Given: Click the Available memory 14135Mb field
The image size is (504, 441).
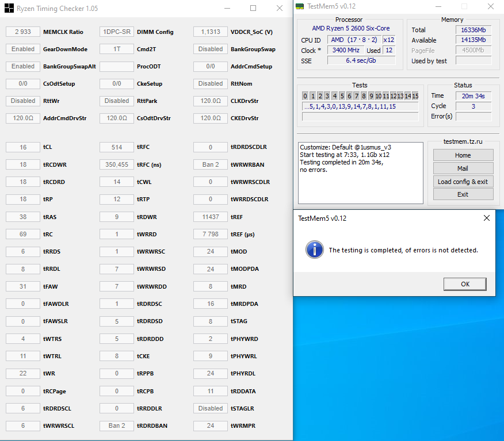Looking at the screenshot, I should pyautogui.click(x=474, y=40).
